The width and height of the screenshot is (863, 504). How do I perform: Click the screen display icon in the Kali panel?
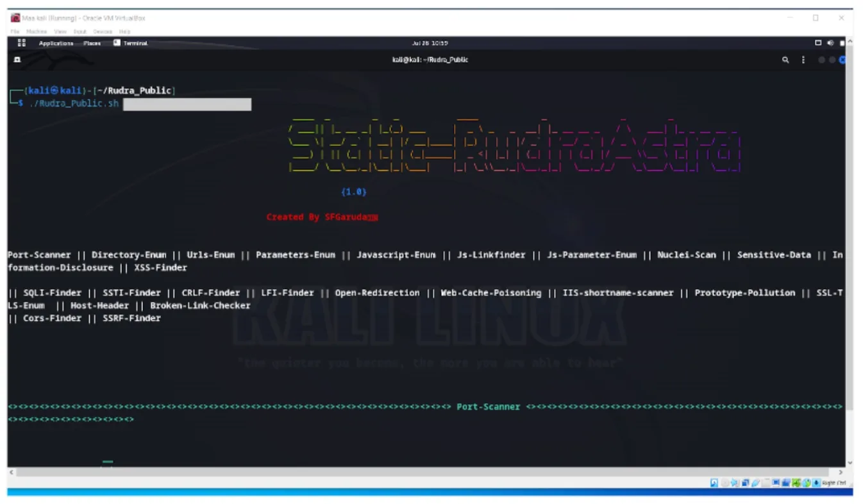tap(818, 43)
